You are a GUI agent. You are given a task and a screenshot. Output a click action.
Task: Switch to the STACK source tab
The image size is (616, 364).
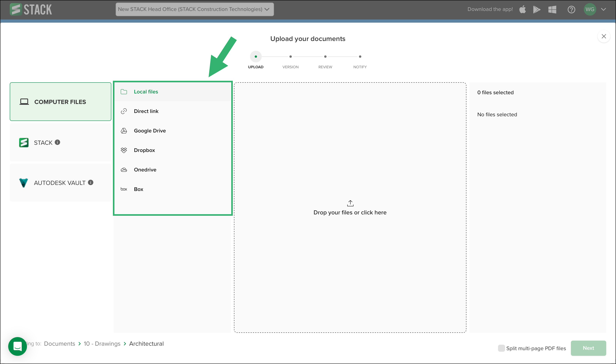click(43, 142)
